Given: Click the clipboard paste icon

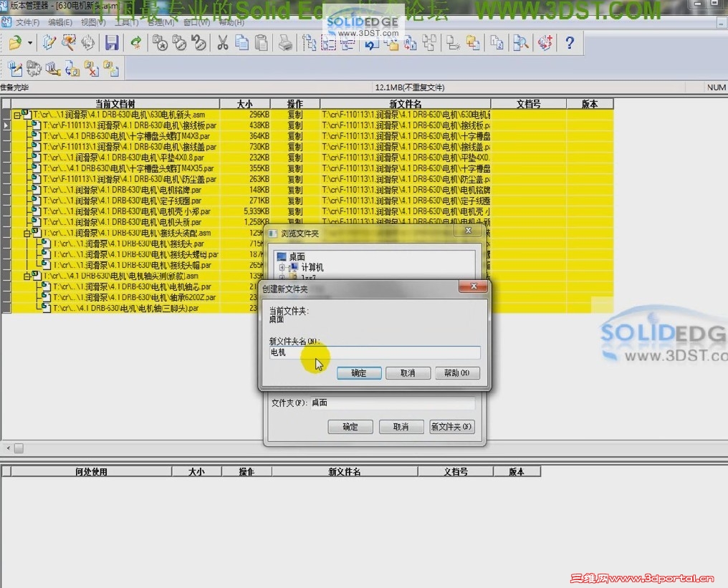Looking at the screenshot, I should coord(262,43).
